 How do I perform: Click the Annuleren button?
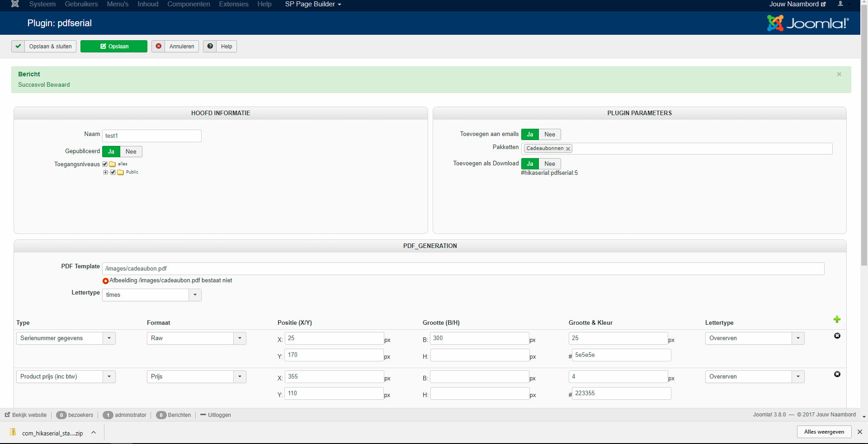(175, 46)
